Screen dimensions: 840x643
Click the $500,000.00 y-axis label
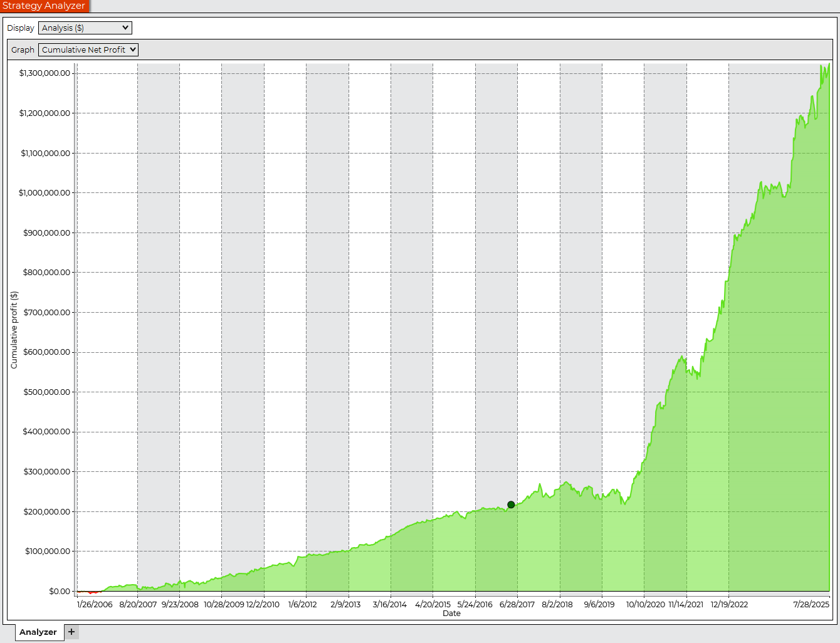pyautogui.click(x=46, y=392)
